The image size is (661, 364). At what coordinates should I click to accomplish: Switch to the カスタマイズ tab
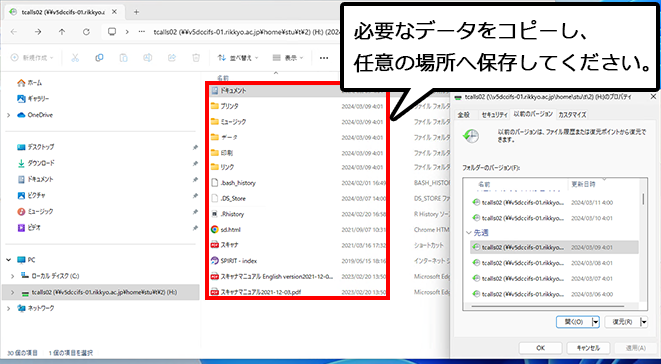pos(572,115)
